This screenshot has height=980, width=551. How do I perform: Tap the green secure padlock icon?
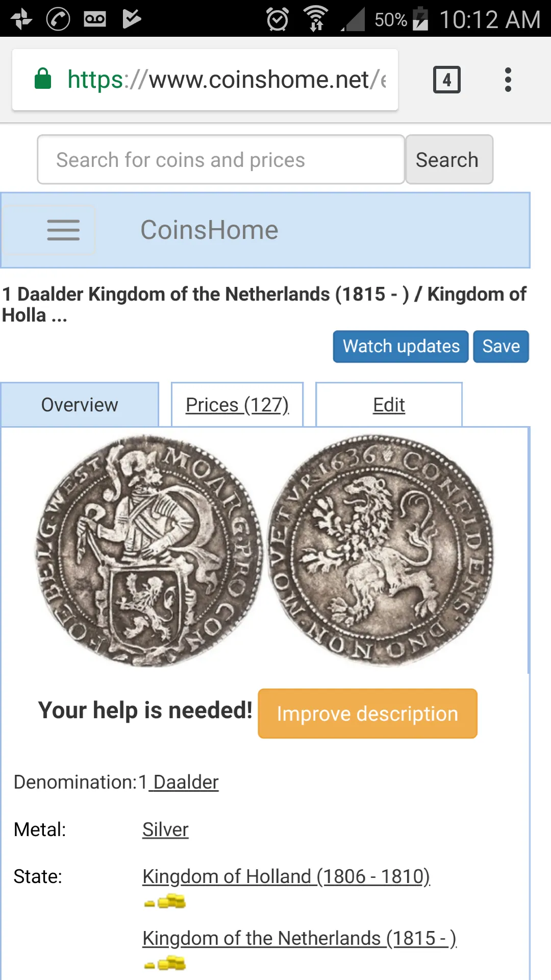click(43, 79)
